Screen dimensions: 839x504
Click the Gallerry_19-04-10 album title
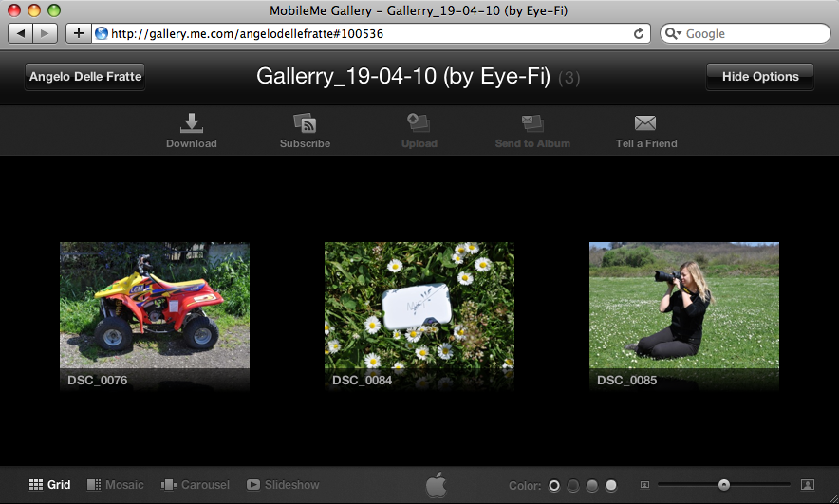[403, 76]
